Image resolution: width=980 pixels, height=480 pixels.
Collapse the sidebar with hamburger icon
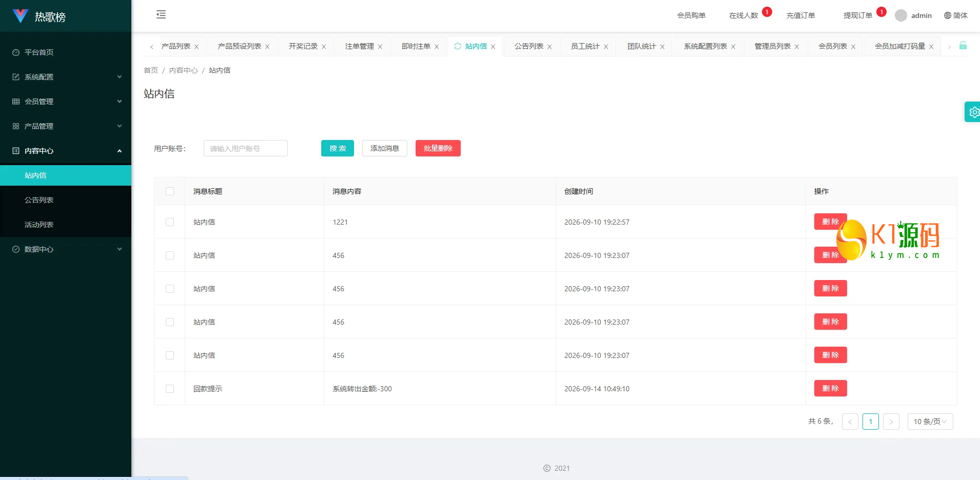[x=161, y=14]
